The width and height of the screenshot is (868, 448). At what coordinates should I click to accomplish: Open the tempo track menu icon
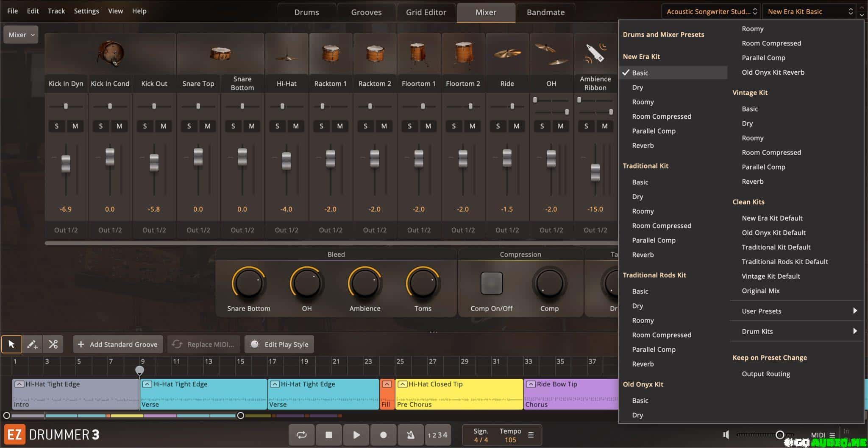[x=531, y=435]
